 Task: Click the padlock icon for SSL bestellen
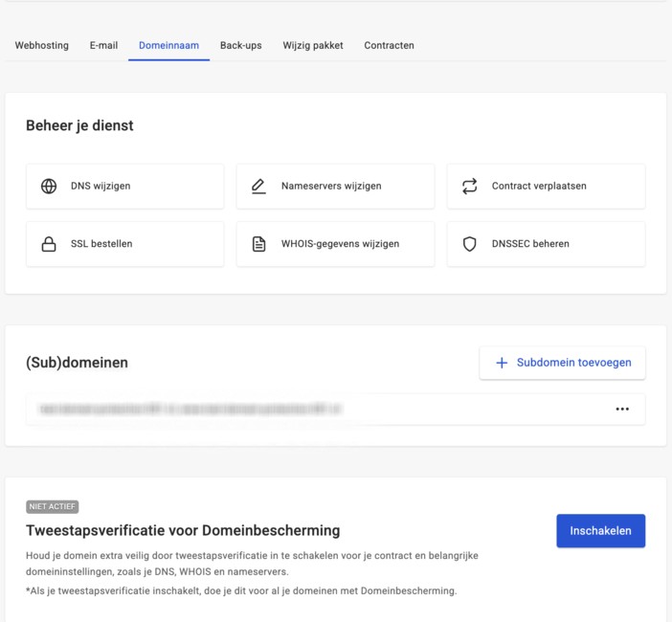coord(49,244)
